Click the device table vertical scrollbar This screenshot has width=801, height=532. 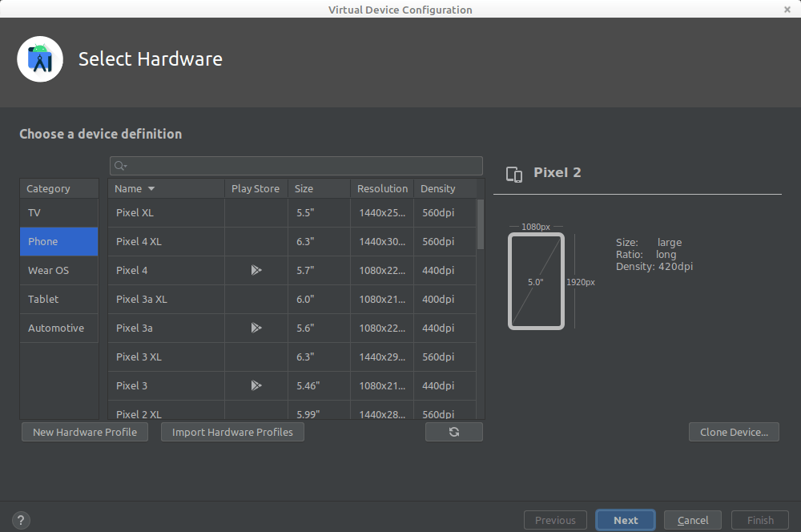[480, 225]
